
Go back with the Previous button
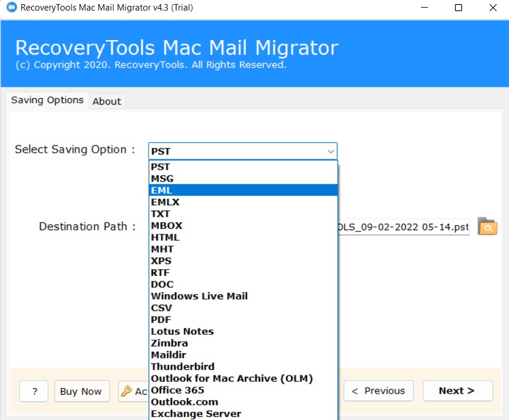click(x=379, y=391)
